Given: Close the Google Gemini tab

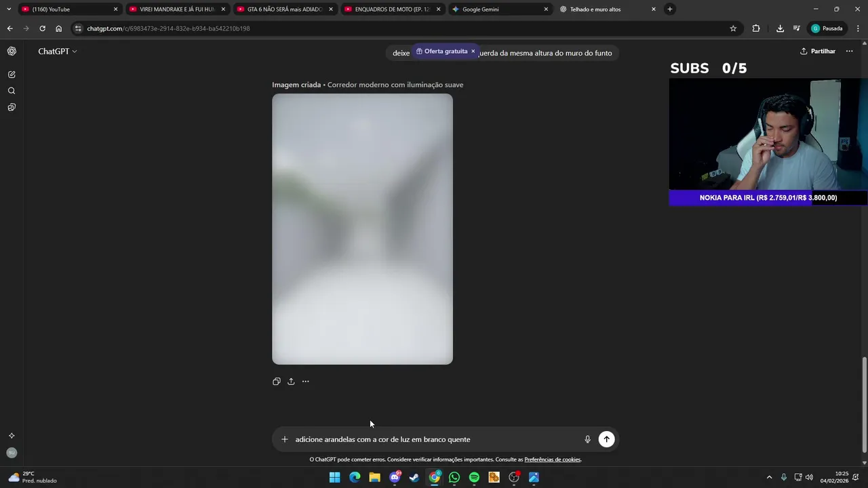Looking at the screenshot, I should [x=546, y=9].
